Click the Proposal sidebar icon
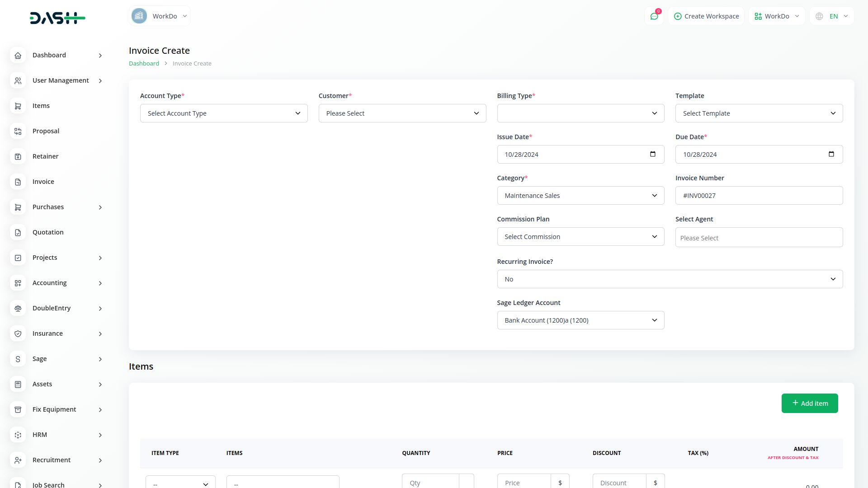The image size is (868, 488). pyautogui.click(x=18, y=131)
